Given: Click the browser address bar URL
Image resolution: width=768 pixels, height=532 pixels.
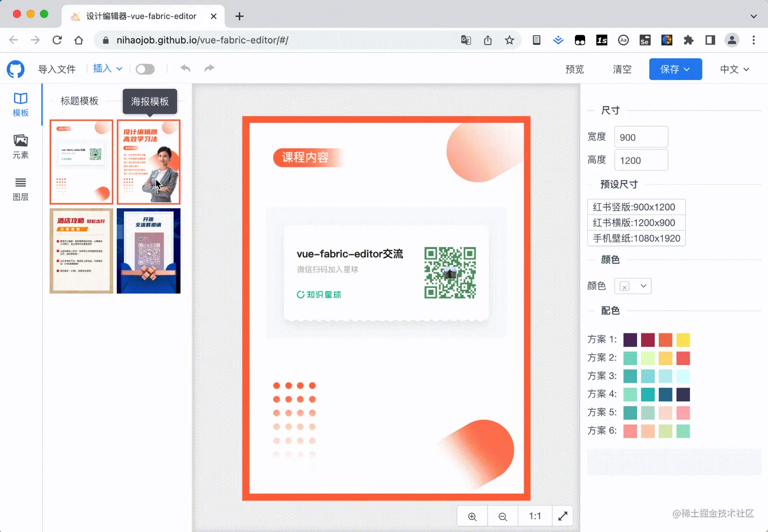Looking at the screenshot, I should click(202, 40).
